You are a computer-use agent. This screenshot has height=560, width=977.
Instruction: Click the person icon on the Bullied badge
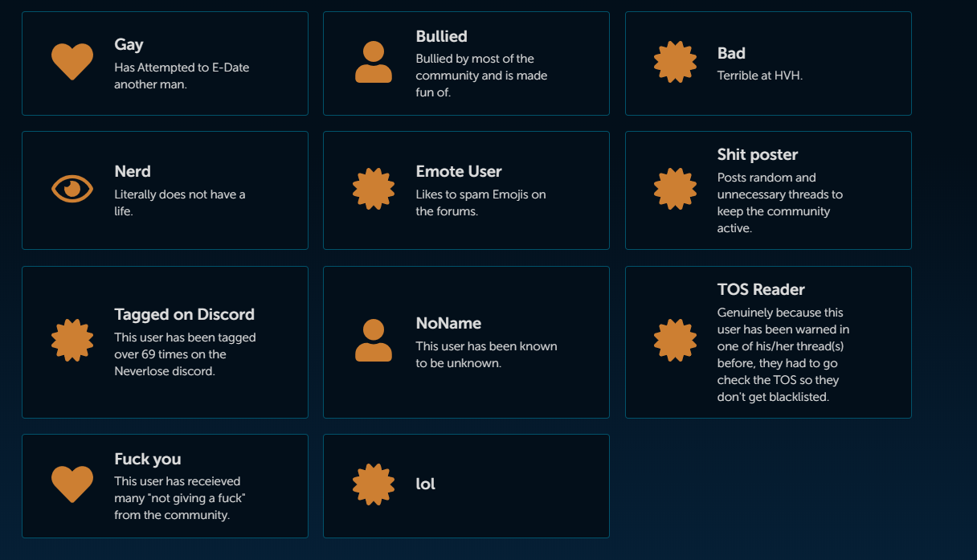374,62
